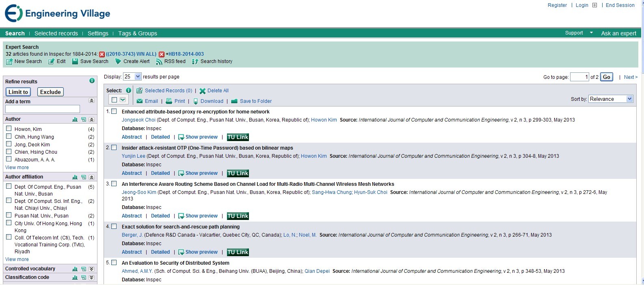Click the Print icon

[169, 101]
